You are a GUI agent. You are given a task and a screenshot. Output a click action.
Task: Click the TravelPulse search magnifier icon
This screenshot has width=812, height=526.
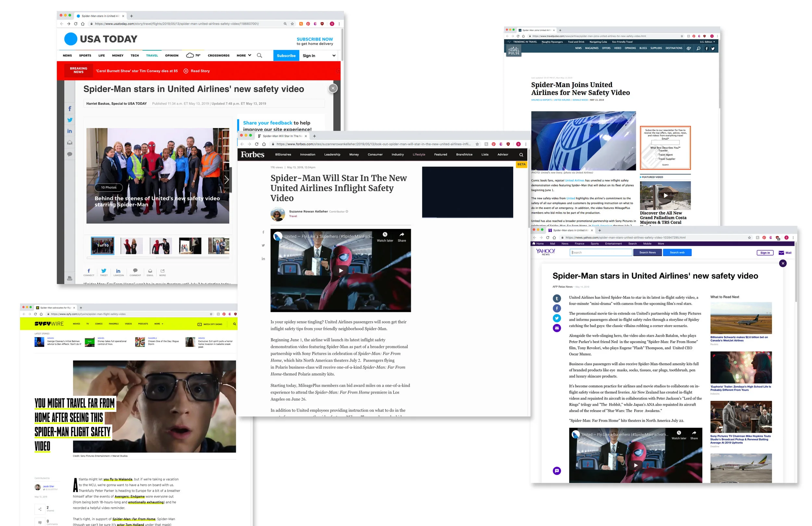point(698,48)
